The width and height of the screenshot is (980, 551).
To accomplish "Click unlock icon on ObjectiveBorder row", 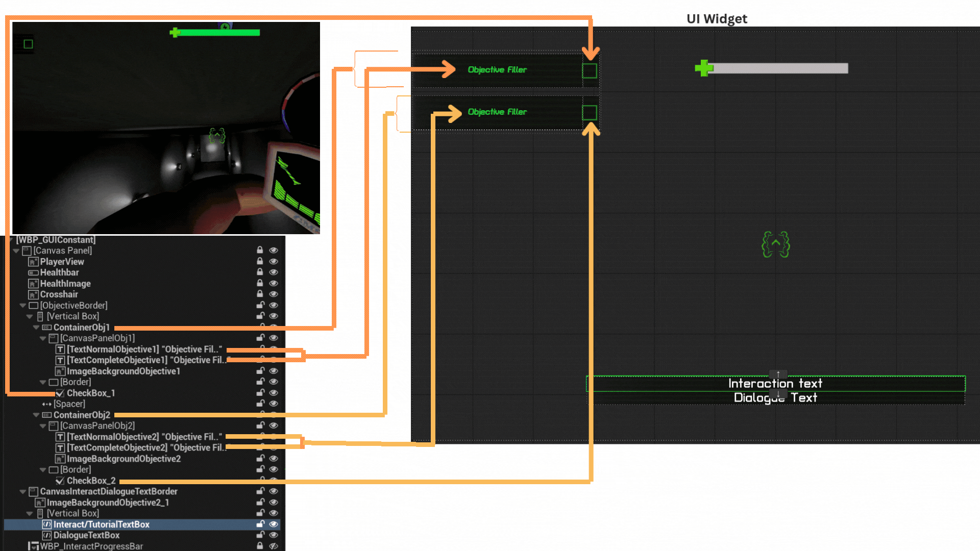I will tap(260, 305).
